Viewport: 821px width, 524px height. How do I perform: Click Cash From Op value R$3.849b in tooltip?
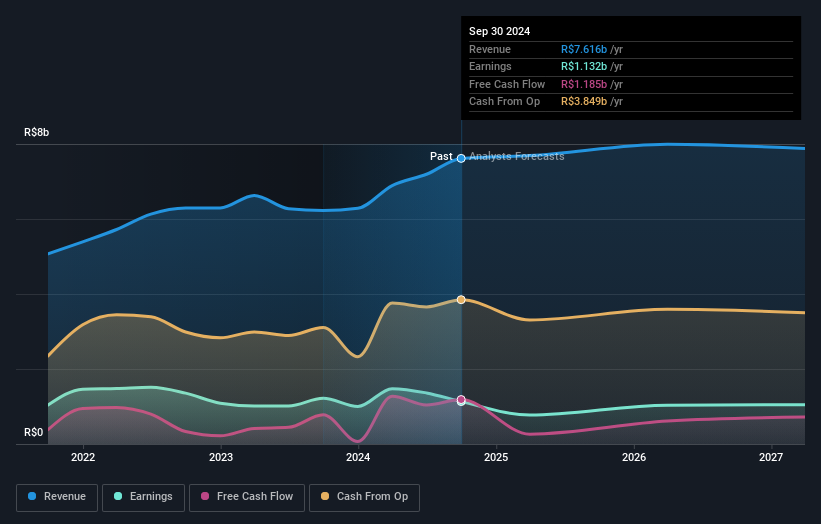(x=584, y=102)
